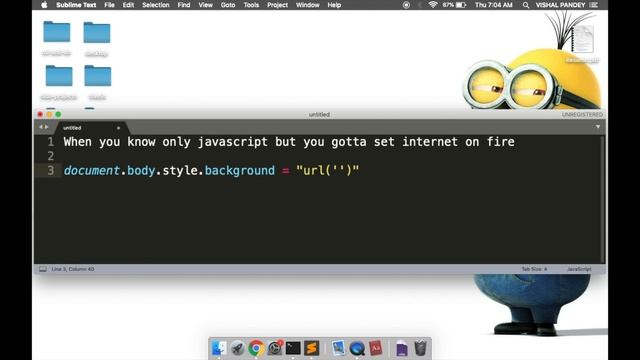Open the purple document stack in dock
Image resolution: width=640 pixels, height=360 pixels.
click(x=402, y=349)
